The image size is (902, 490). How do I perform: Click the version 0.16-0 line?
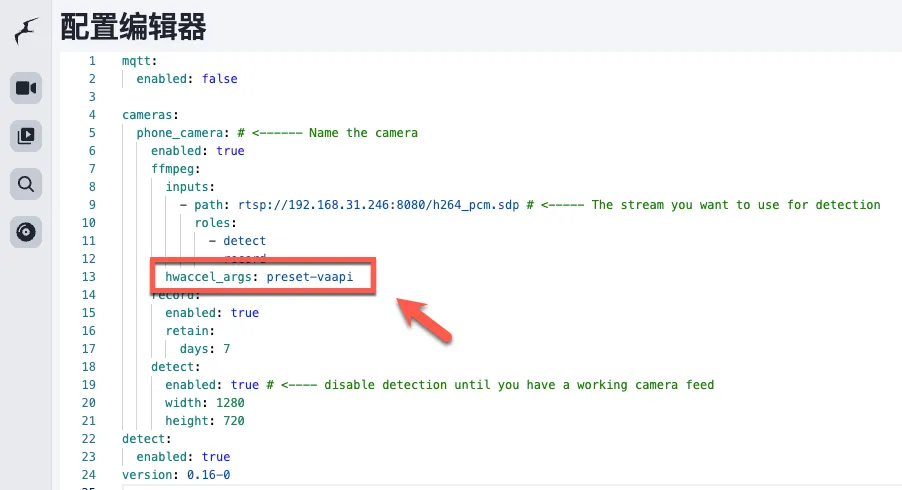(175, 475)
